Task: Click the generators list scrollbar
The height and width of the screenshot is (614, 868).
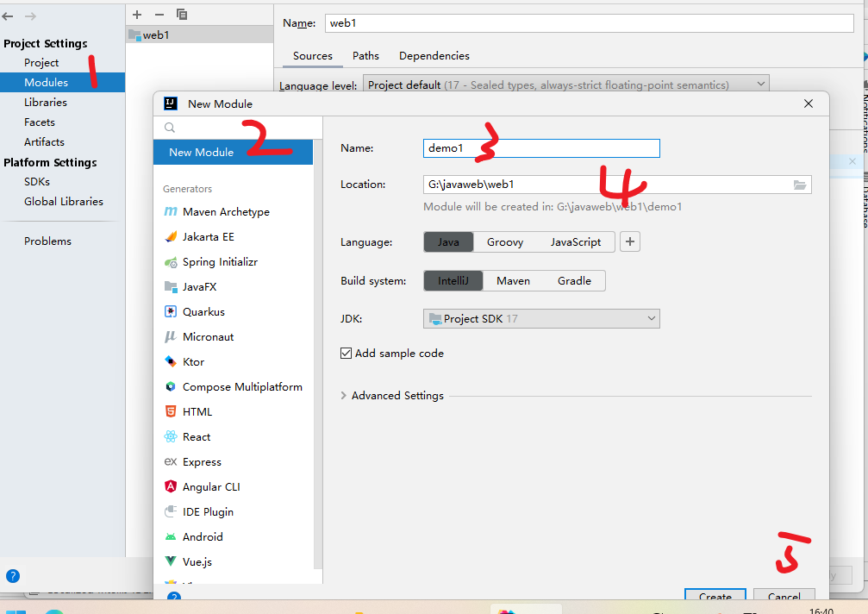Action: (318, 354)
